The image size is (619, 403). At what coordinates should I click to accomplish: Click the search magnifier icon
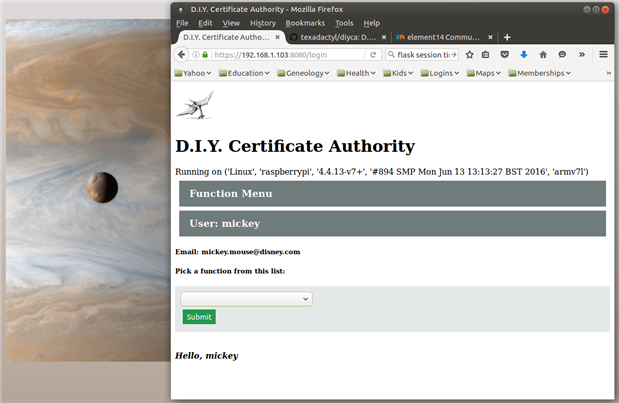[391, 54]
